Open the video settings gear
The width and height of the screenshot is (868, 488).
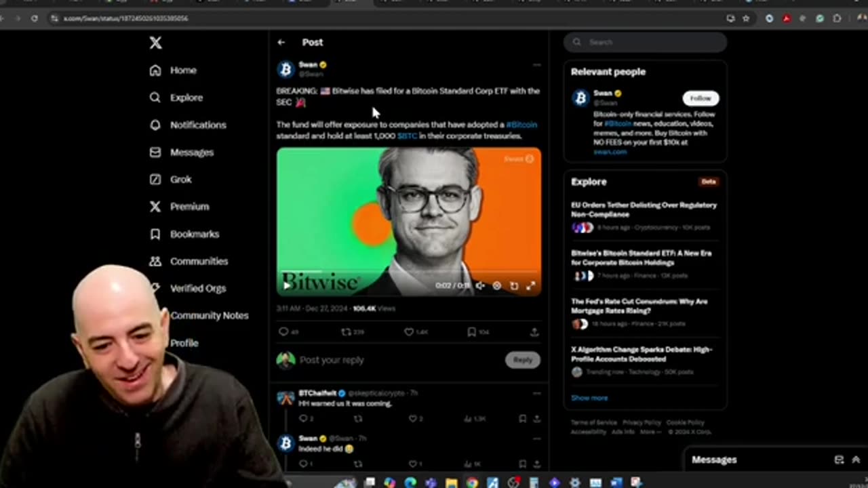click(497, 286)
